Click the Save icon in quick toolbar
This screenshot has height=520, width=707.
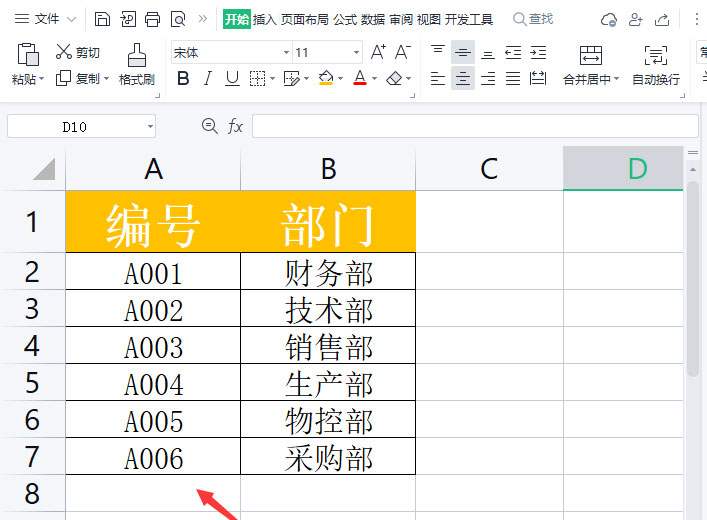click(x=102, y=19)
